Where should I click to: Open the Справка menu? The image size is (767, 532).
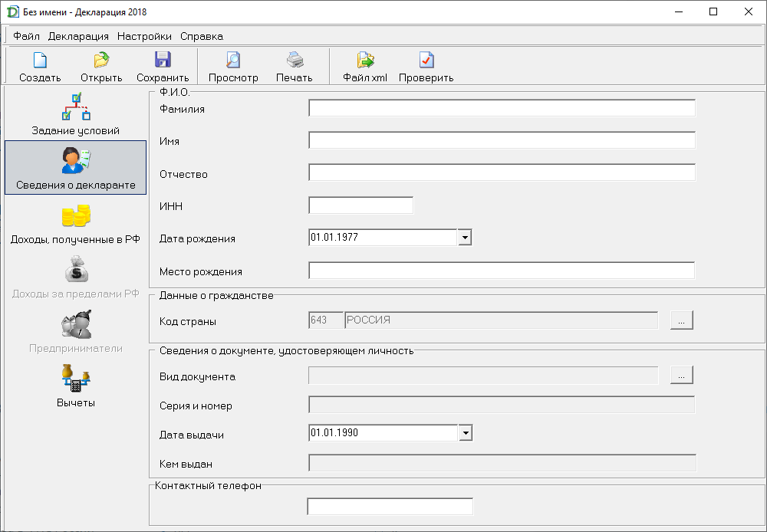point(202,36)
